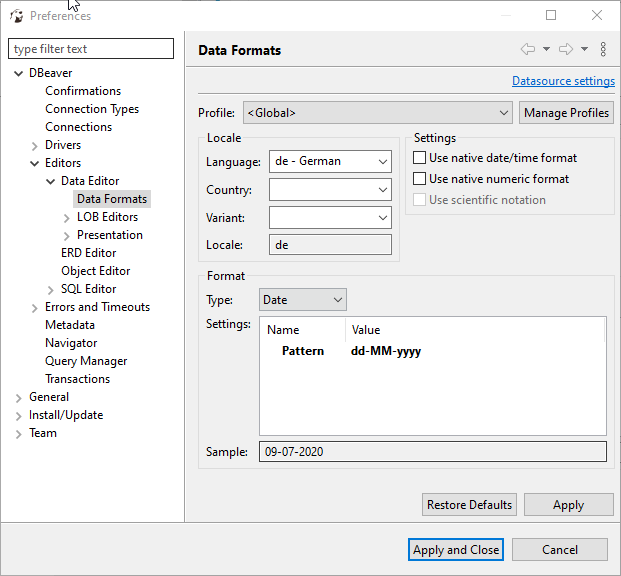The image size is (621, 576).
Task: Click the Cancel button
Action: pos(560,549)
